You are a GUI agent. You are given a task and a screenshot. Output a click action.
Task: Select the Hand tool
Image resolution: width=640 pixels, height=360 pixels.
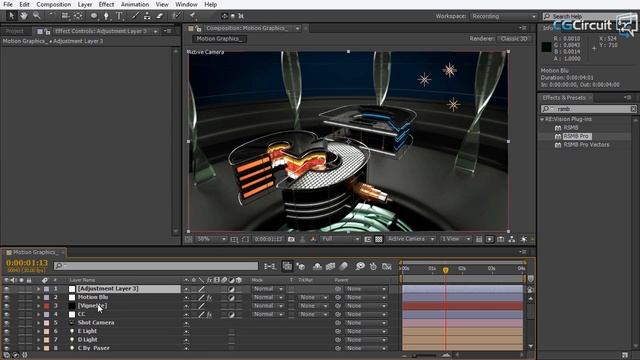24,16
